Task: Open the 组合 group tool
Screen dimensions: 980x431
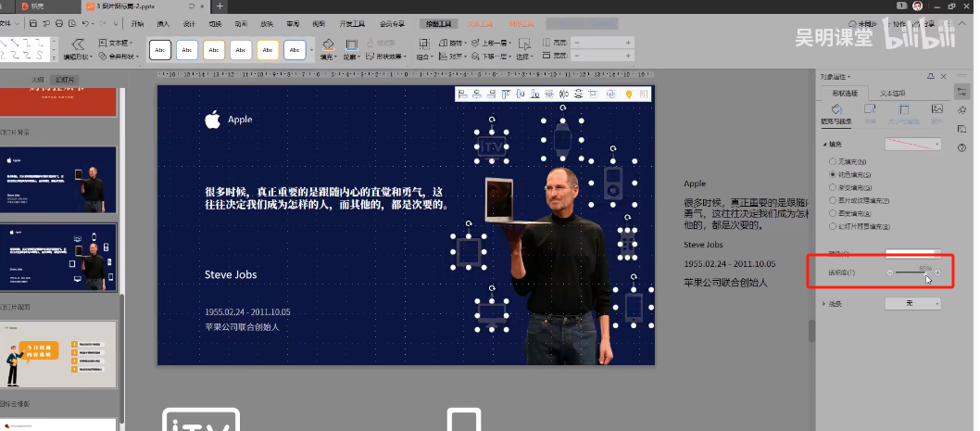Action: (x=424, y=49)
